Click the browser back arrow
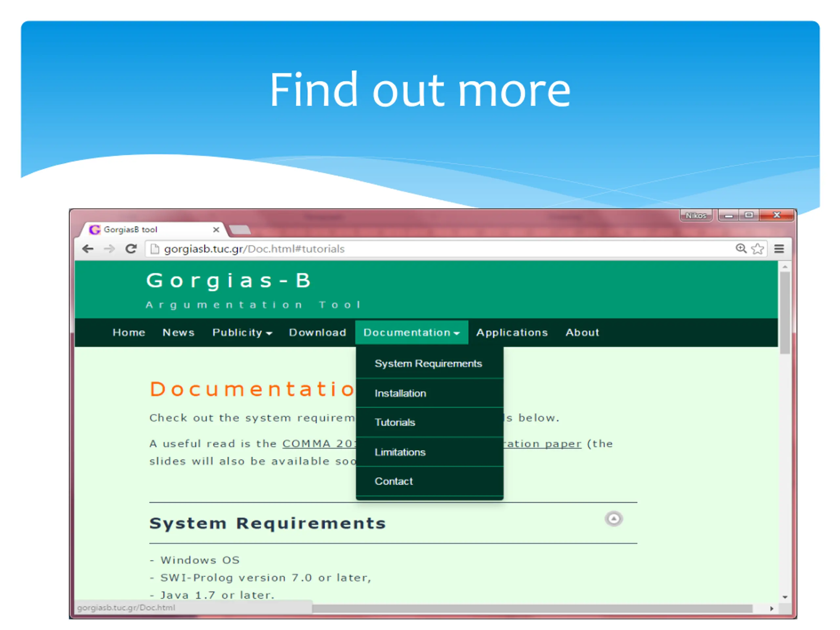Screen dimensions: 840x630 pyautogui.click(x=88, y=249)
